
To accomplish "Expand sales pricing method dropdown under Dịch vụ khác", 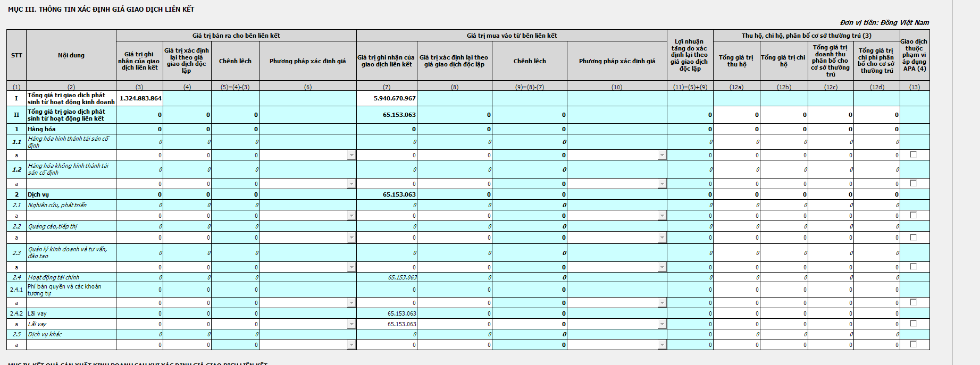I will point(351,345).
